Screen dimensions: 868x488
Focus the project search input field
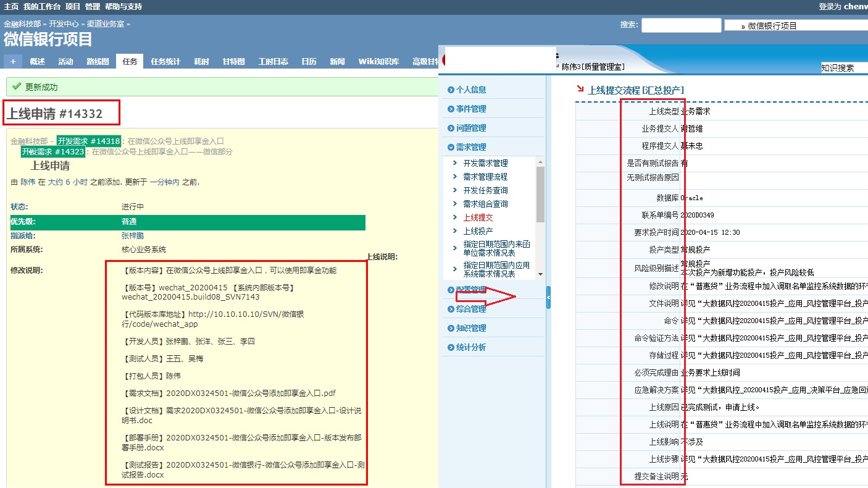(681, 25)
